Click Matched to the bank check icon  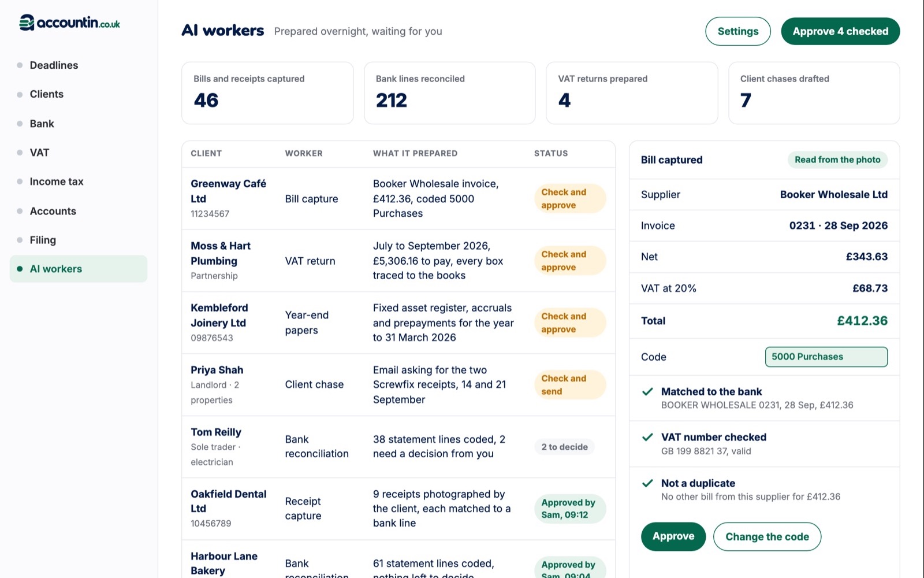click(648, 391)
